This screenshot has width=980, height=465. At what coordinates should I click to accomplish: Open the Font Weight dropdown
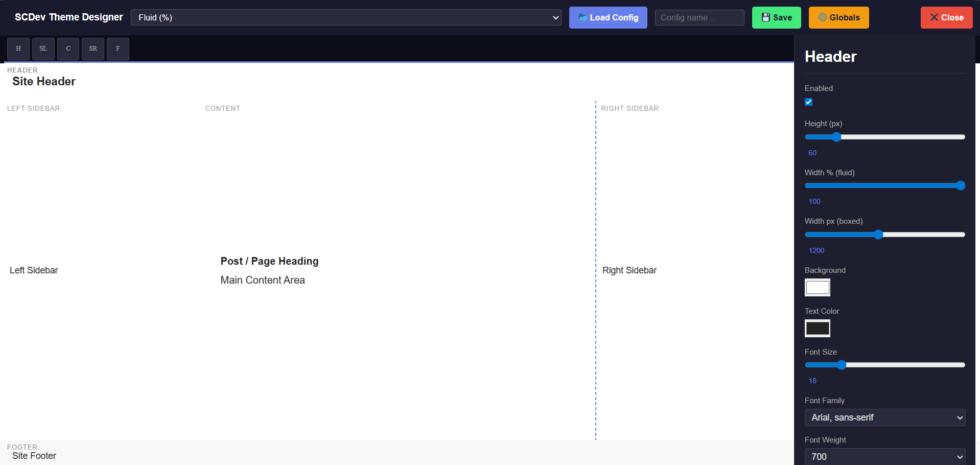pyautogui.click(x=884, y=456)
